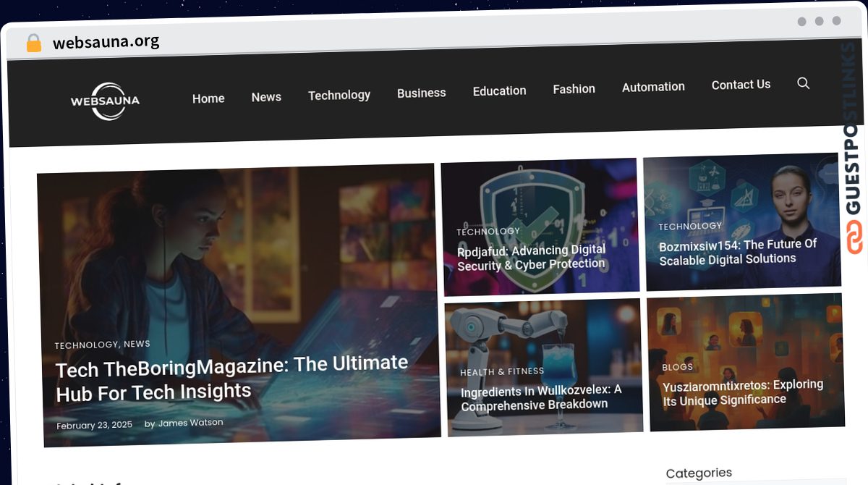Visit the Contact Us page
Screen dimensions: 868x485
point(741,84)
